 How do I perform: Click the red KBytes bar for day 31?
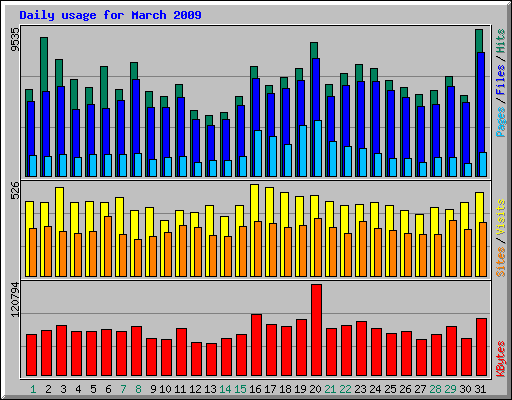pos(481,347)
